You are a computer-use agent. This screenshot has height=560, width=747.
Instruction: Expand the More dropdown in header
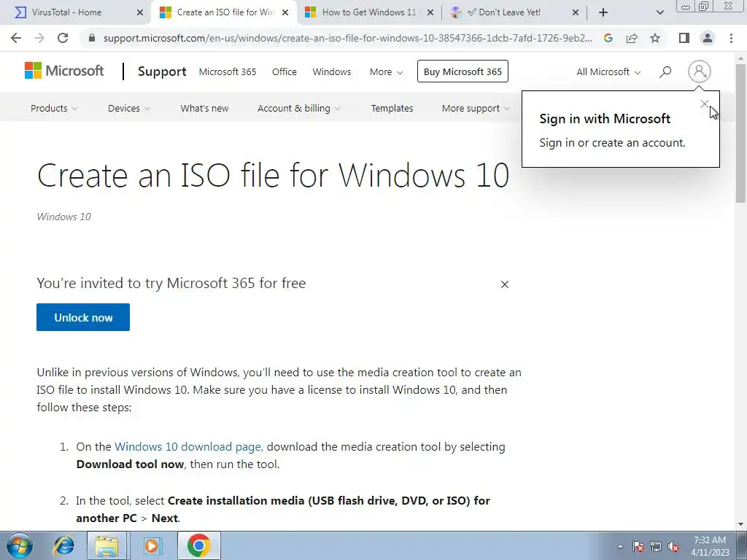(387, 72)
